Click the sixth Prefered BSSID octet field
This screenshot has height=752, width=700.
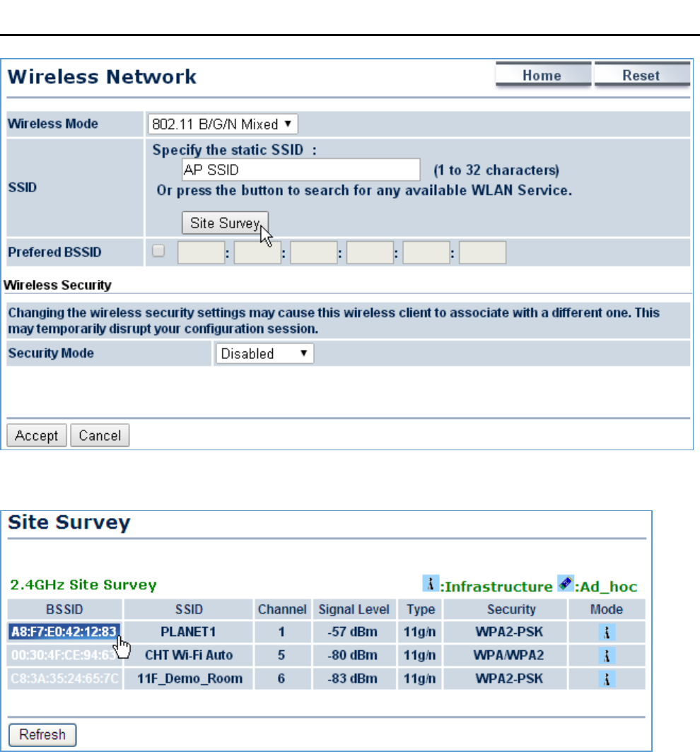click(482, 252)
